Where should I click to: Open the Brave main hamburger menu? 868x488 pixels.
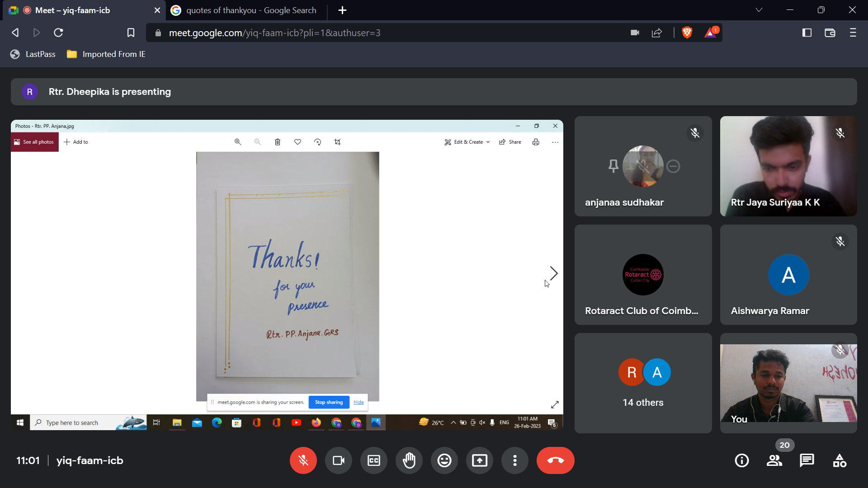click(853, 33)
